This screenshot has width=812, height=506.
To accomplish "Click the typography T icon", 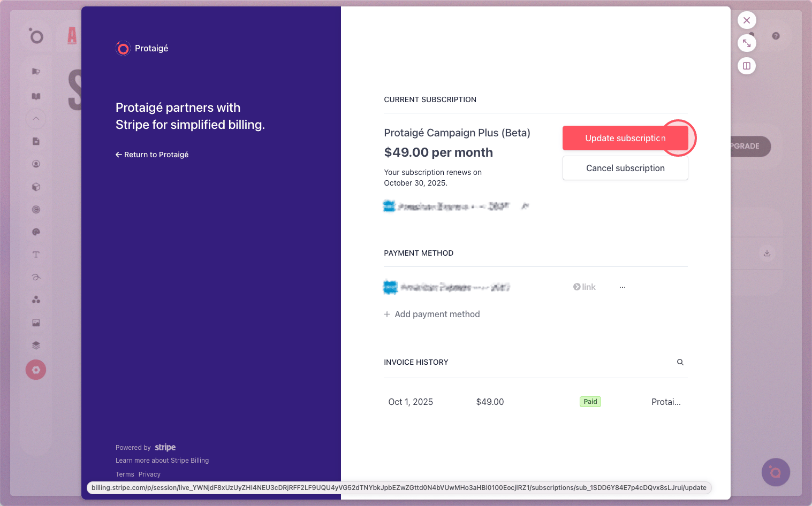I will coord(36,255).
